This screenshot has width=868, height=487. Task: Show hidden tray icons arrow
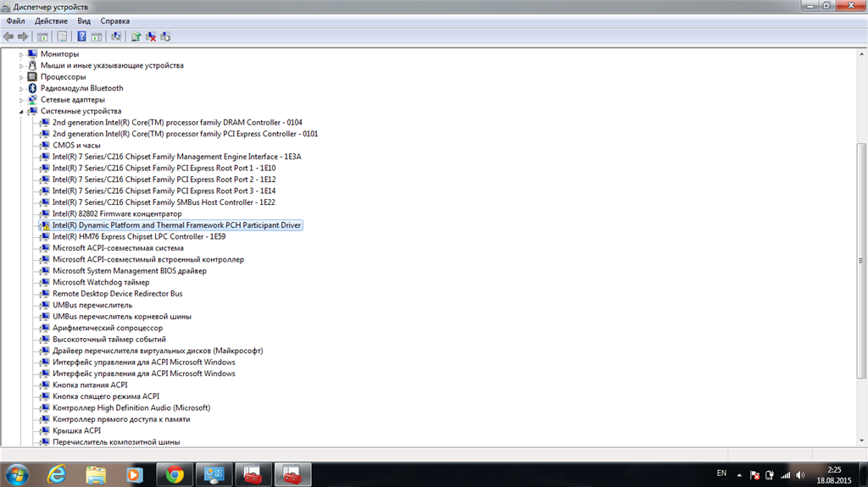pos(739,475)
